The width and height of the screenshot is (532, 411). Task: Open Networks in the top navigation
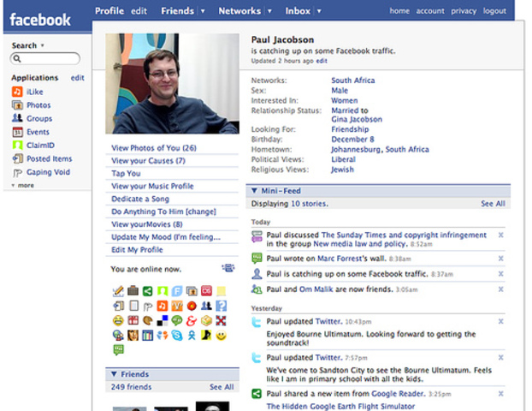[x=239, y=11]
